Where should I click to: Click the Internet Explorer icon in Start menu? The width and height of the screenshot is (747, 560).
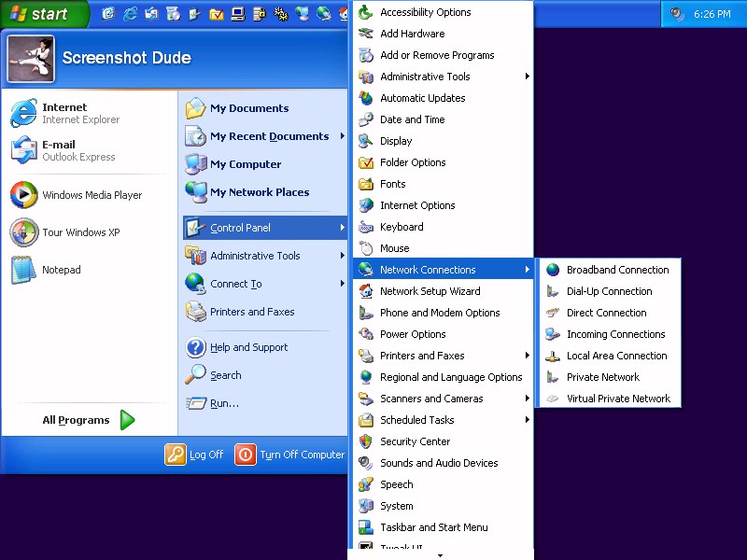(x=23, y=113)
